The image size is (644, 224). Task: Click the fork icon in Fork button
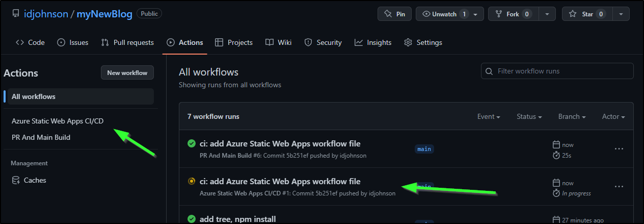tap(498, 14)
